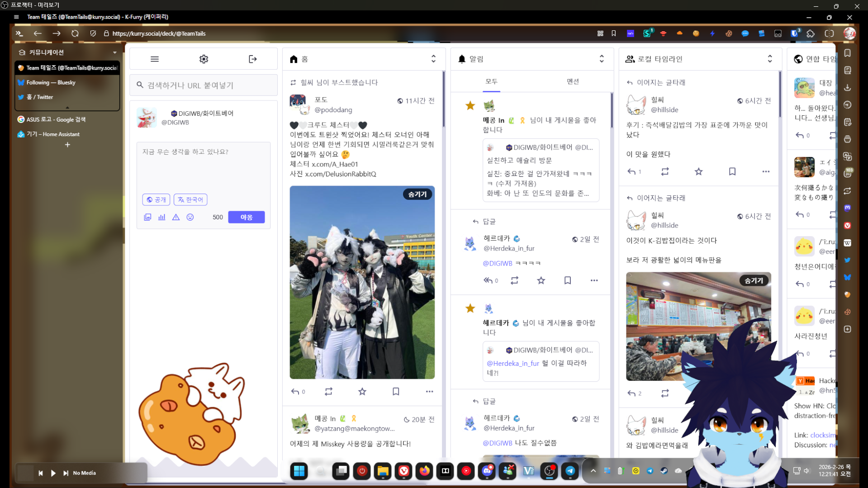The height and width of the screenshot is (488, 868).
Task: Hide the restaurant menu photo with 숨기기
Action: coord(754,280)
